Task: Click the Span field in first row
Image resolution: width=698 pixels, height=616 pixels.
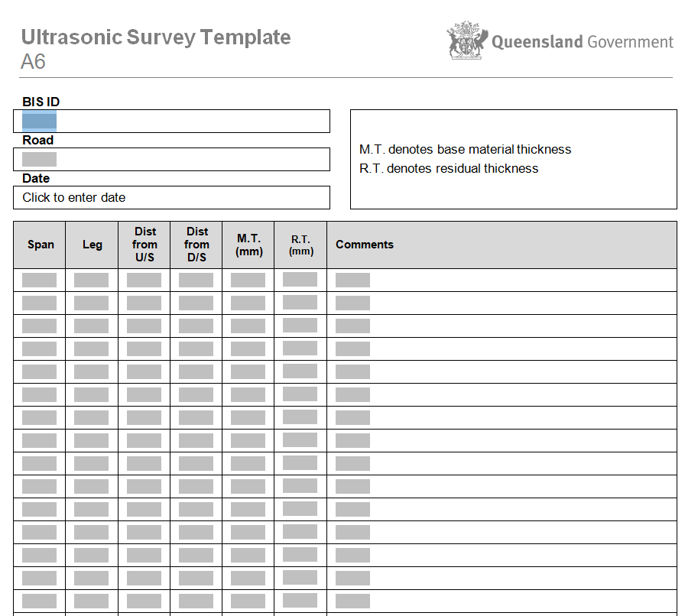Action: click(x=39, y=280)
